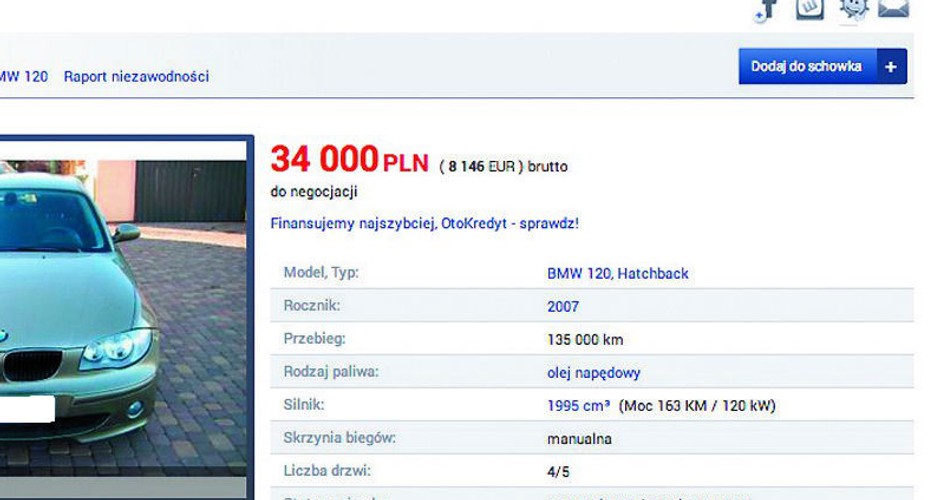Click the olej napędowy fuel link
The width and height of the screenshot is (940, 500).
(593, 373)
